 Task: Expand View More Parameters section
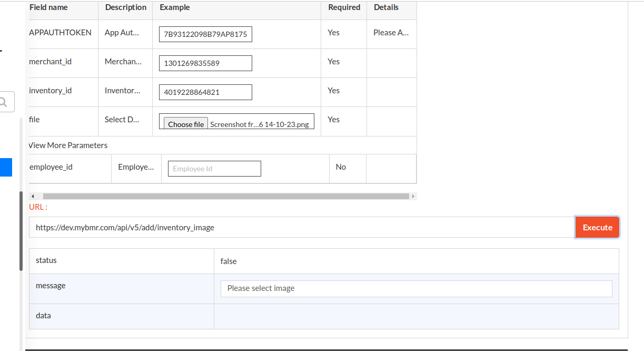coord(68,145)
